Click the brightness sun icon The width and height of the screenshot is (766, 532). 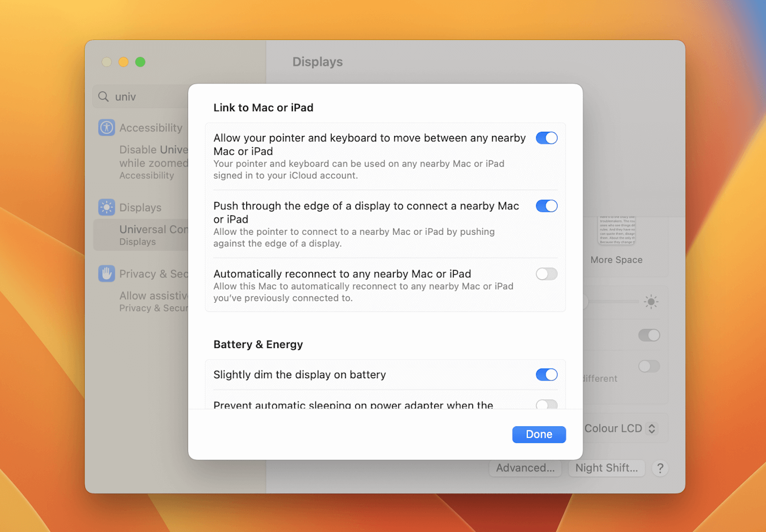tap(651, 302)
